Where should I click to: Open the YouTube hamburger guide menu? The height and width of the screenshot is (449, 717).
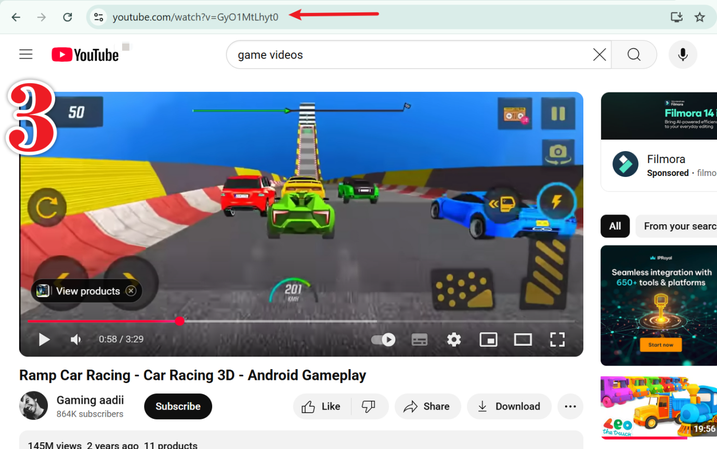click(x=26, y=55)
